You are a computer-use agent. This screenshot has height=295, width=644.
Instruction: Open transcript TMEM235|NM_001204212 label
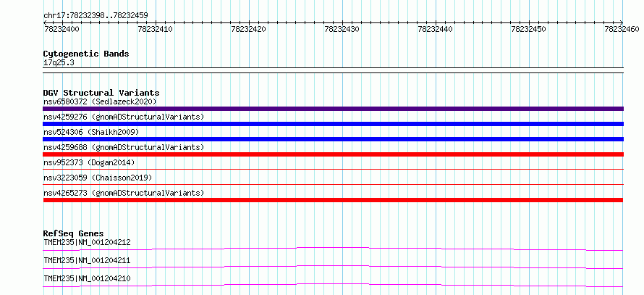click(87, 242)
